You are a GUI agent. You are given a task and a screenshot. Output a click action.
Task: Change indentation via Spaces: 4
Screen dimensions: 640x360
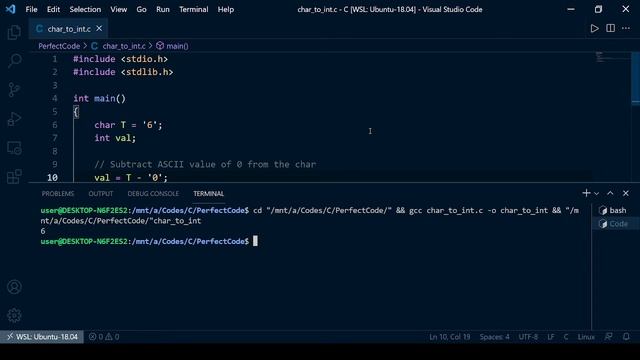(x=494, y=337)
